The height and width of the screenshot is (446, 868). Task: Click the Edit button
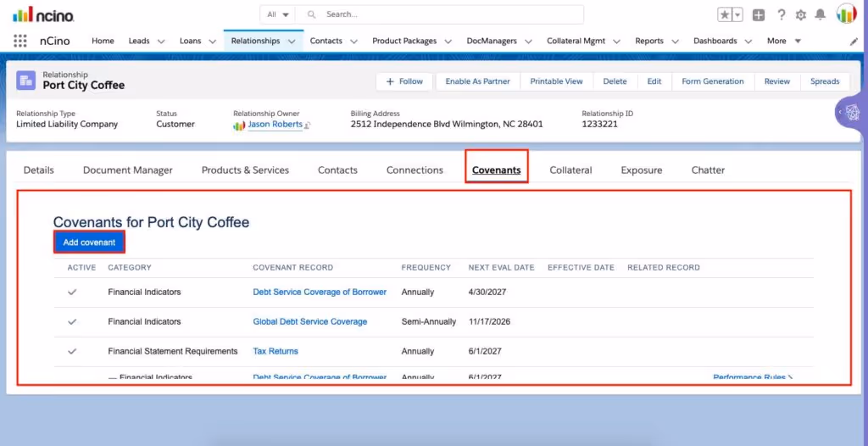[x=654, y=81]
